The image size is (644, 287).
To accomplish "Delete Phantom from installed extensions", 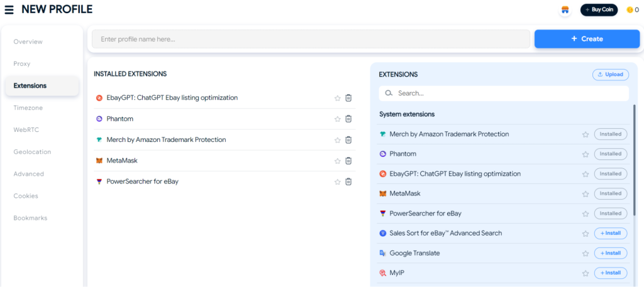I will click(348, 119).
